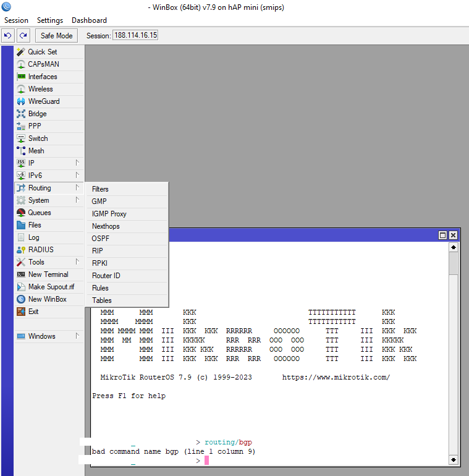Click the Tools wrench icon
This screenshot has width=469, height=476.
coord(21,262)
